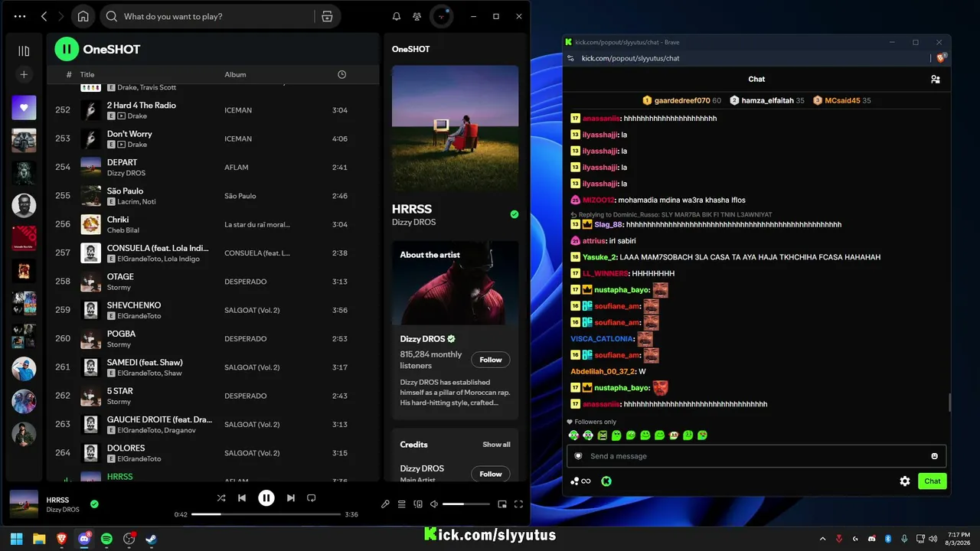
Task: Open Friend Activity in Spotify
Action: tap(416, 16)
